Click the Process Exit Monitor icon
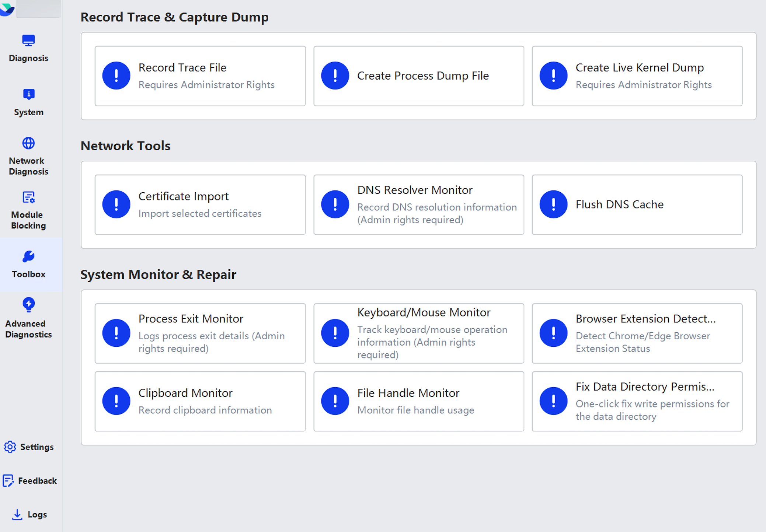 [x=116, y=333]
